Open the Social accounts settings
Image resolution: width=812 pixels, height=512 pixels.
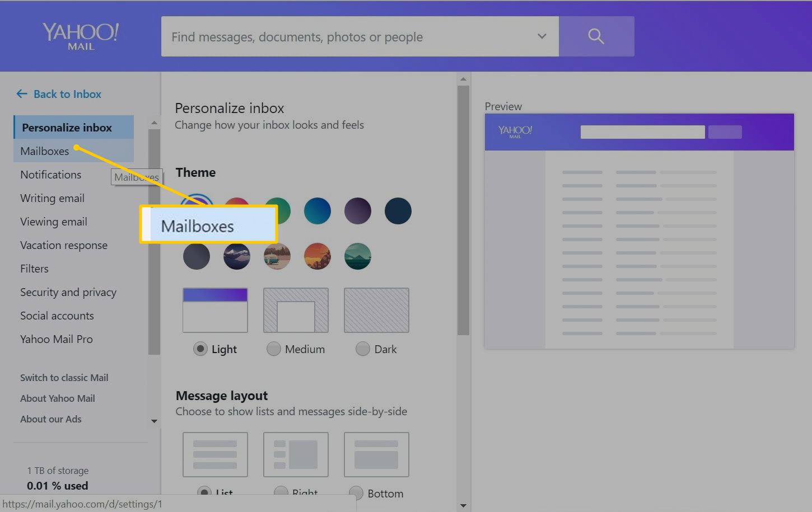[57, 316]
